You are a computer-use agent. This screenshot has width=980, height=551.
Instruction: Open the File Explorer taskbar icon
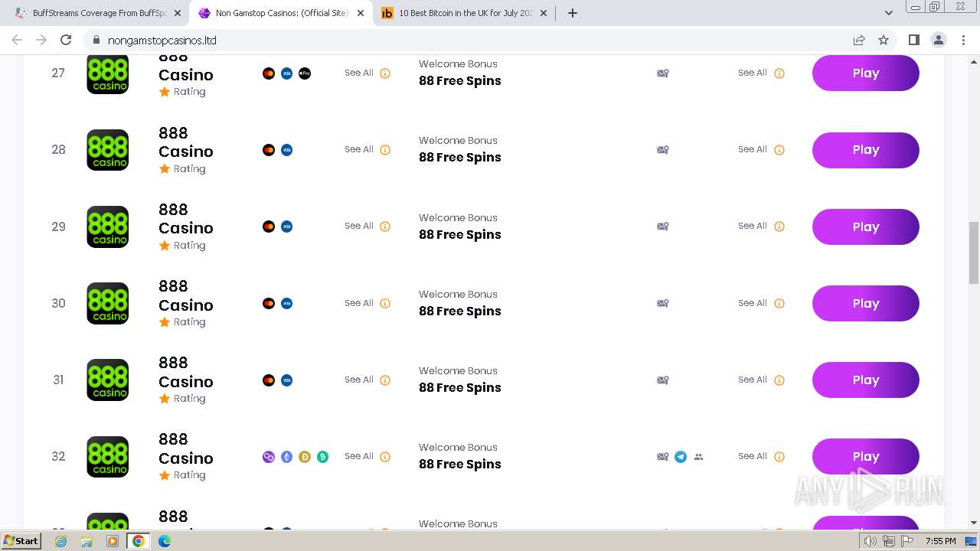point(87,541)
